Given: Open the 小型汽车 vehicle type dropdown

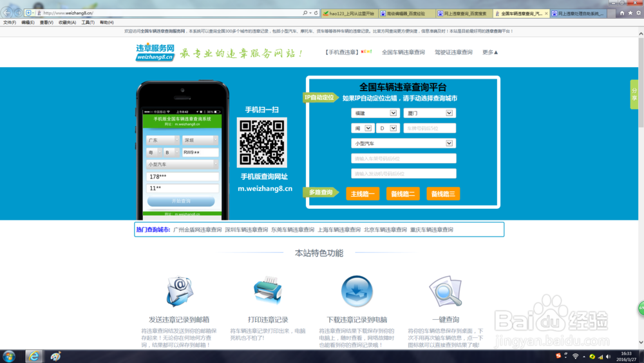Looking at the screenshot, I should (x=403, y=144).
